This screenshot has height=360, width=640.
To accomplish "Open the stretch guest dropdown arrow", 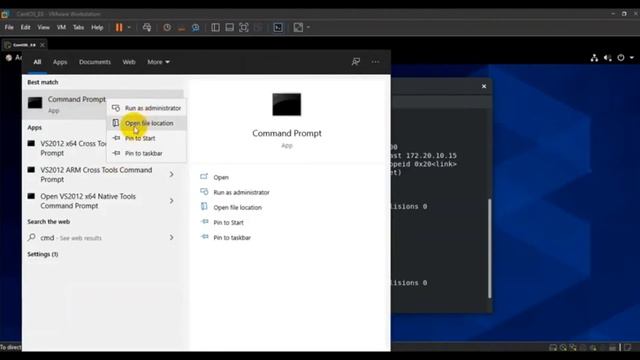I will (x=308, y=27).
